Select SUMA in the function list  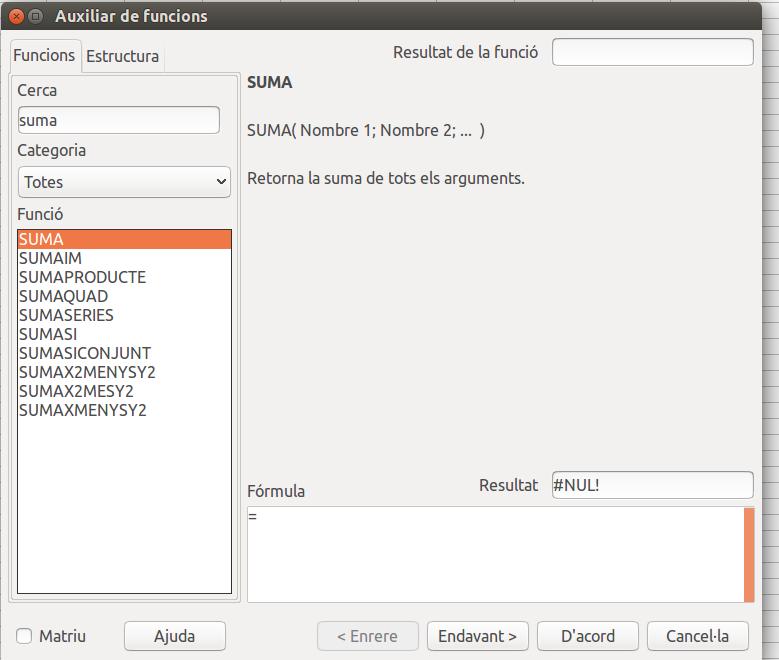tap(124, 239)
